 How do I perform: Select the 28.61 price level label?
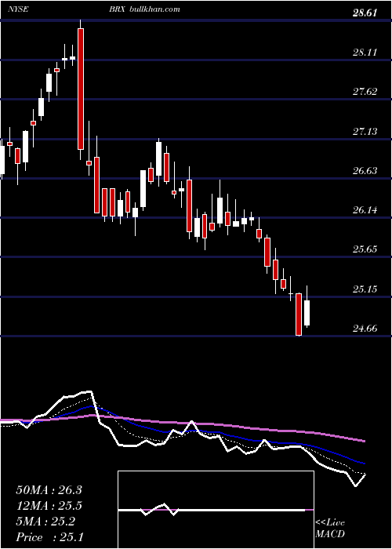point(365,13)
